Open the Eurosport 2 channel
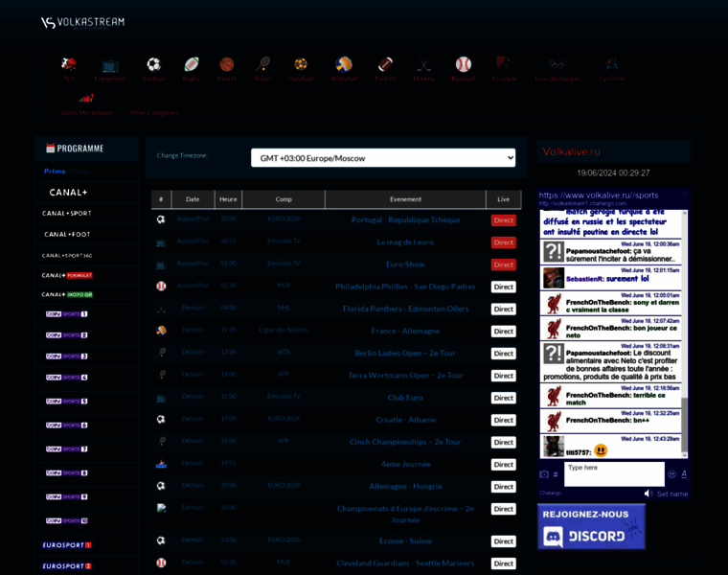This screenshot has height=575, width=728. point(67,566)
